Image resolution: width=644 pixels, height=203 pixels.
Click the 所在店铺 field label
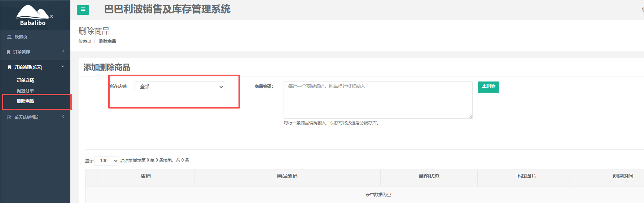[x=118, y=87]
